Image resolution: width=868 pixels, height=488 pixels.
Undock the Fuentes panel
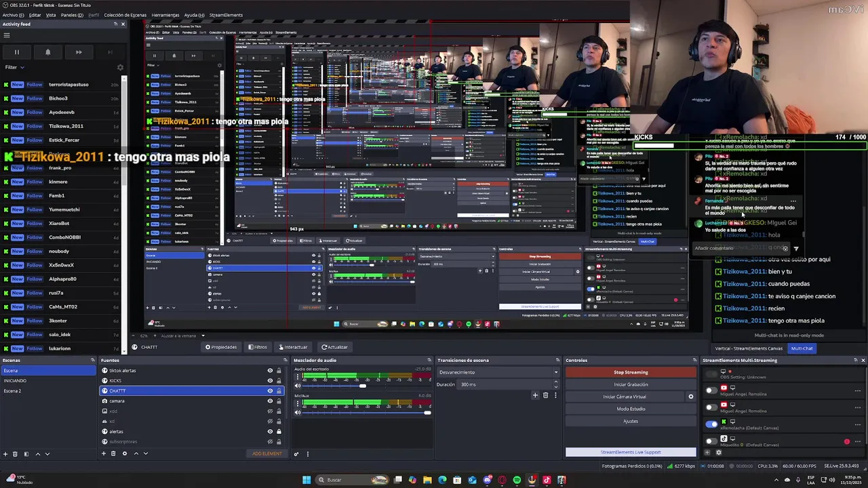click(x=284, y=360)
